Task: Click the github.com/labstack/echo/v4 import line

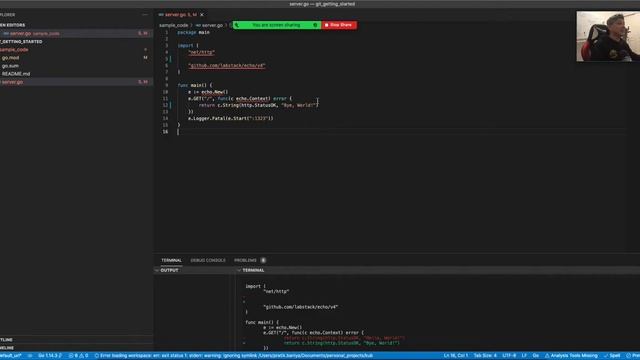Action: (x=227, y=65)
